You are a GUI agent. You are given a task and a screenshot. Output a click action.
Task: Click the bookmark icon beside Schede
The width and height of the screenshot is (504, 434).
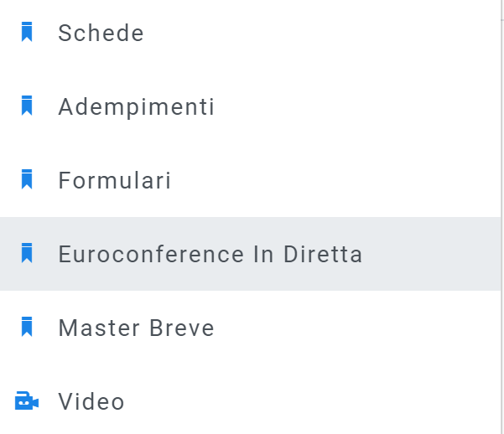(x=27, y=33)
